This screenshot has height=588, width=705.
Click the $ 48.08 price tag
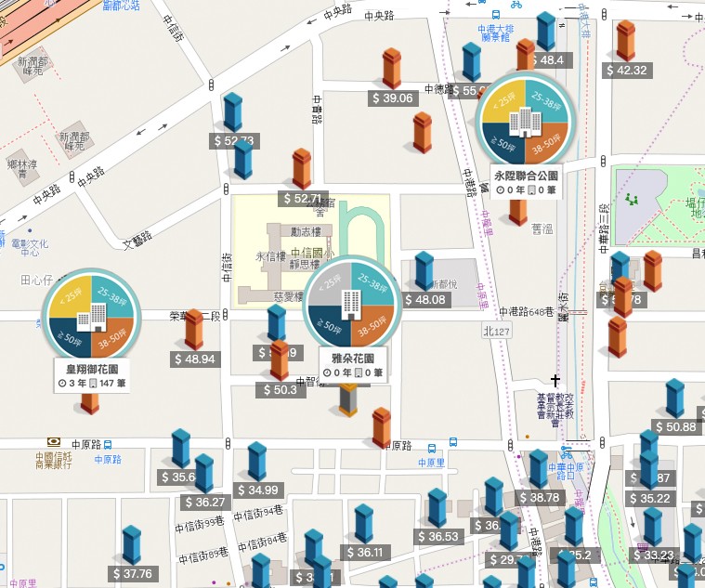(425, 299)
